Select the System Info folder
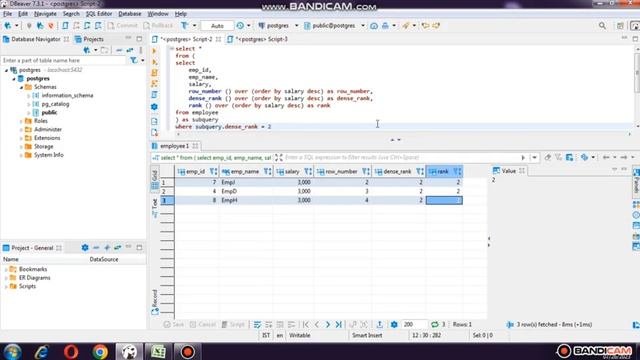 pyautogui.click(x=48, y=155)
